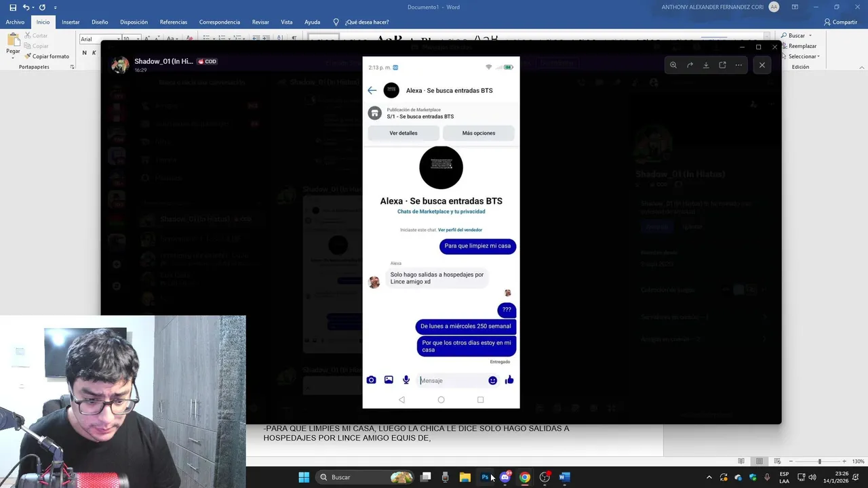Viewport: 868px width, 488px height.
Task: Click Compartir in Word
Action: [840, 22]
